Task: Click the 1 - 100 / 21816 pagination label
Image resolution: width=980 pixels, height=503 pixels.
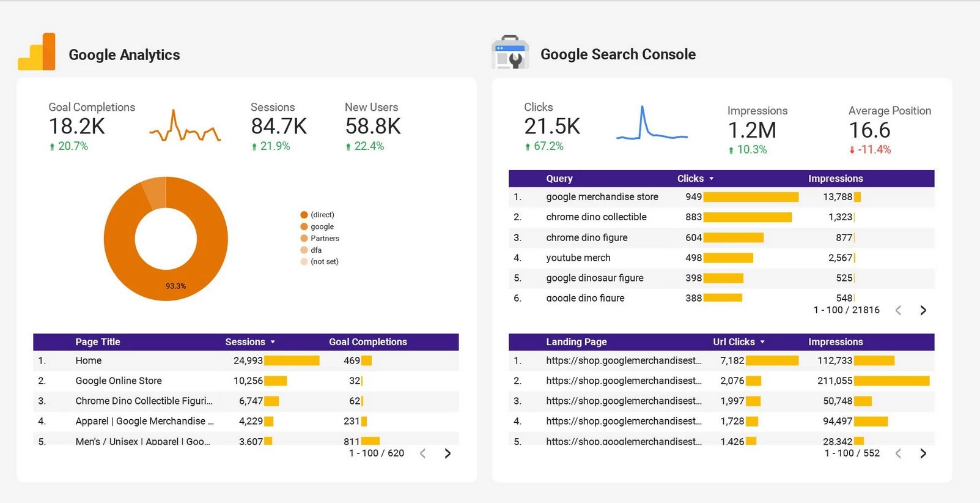Action: tap(847, 310)
